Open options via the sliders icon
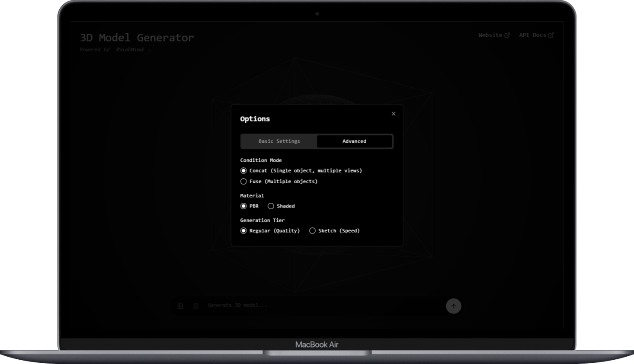This screenshot has height=364, width=634. [196, 306]
